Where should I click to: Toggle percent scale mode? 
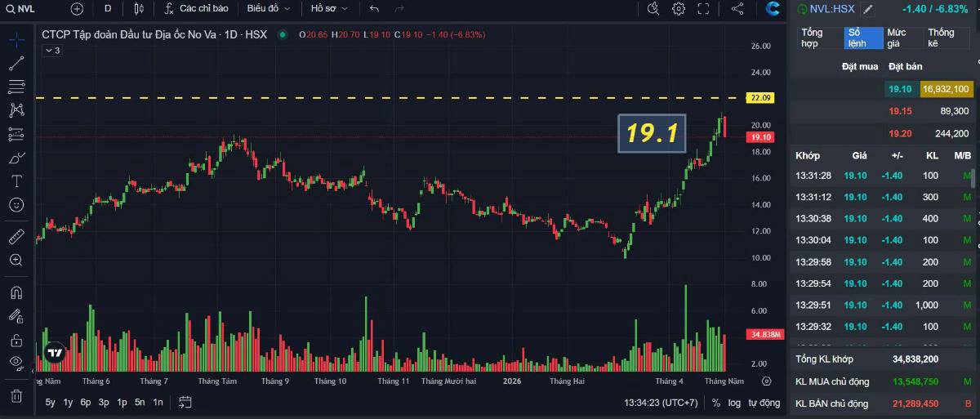click(716, 403)
